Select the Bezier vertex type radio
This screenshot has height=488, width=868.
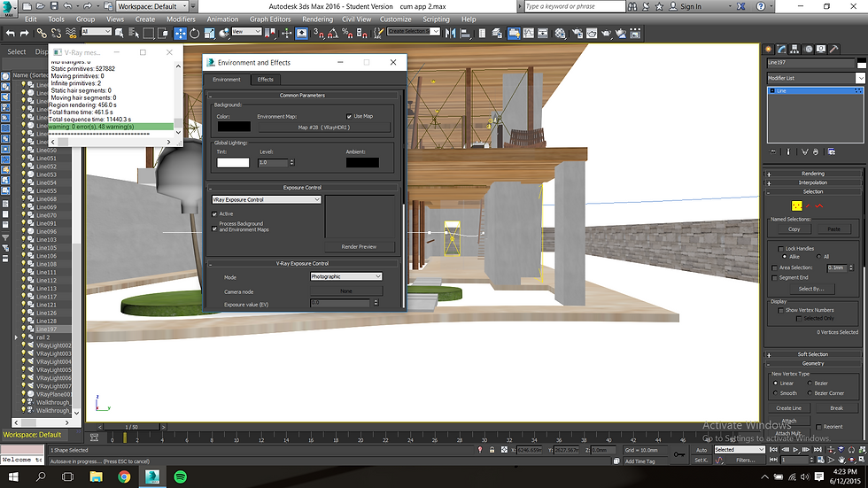(x=810, y=383)
